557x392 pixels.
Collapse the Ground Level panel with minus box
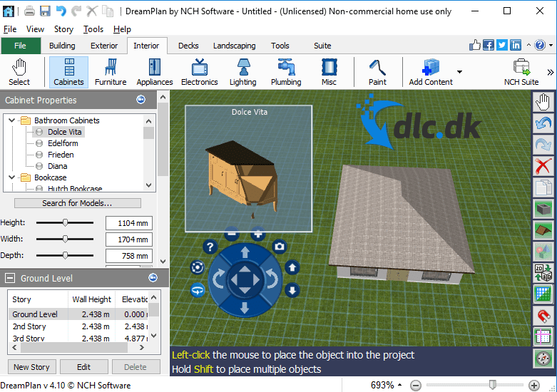click(10, 278)
